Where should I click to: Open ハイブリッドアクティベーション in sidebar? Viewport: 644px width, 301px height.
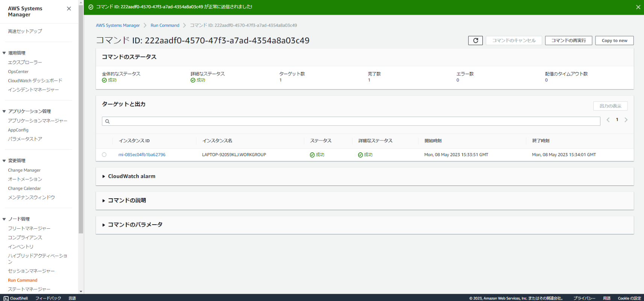point(38,258)
